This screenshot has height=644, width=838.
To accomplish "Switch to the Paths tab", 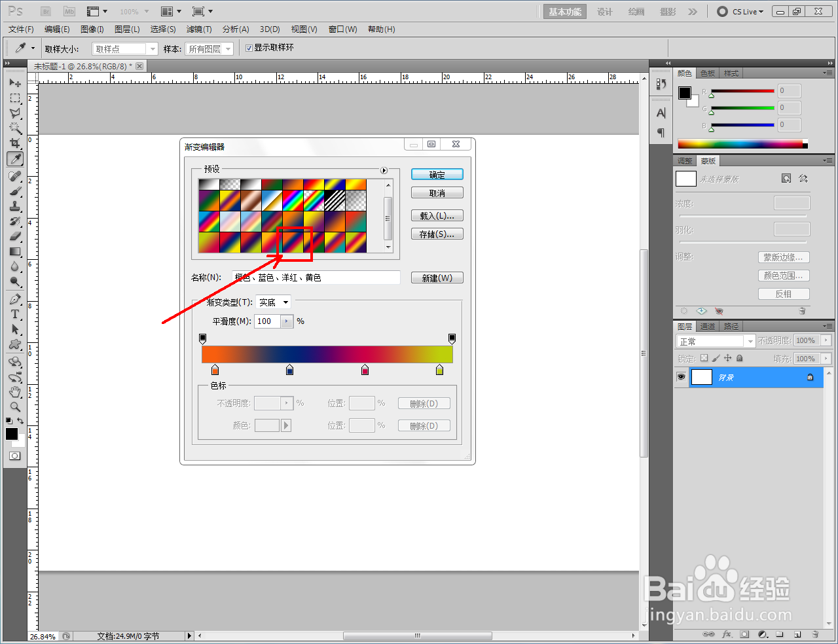I will click(731, 326).
